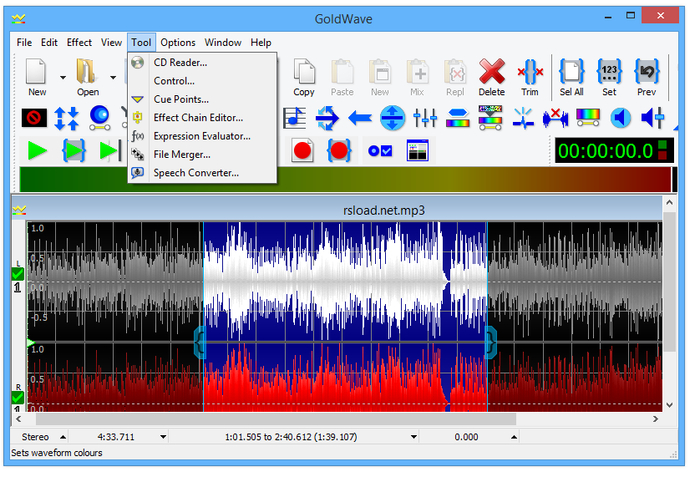Image resolution: width=700 pixels, height=482 pixels.
Task: Click the right selection finish bracket marker
Action: pyautogui.click(x=491, y=342)
